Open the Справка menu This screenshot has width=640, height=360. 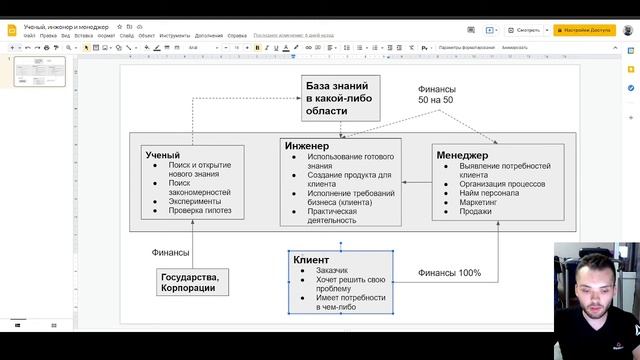(x=237, y=36)
